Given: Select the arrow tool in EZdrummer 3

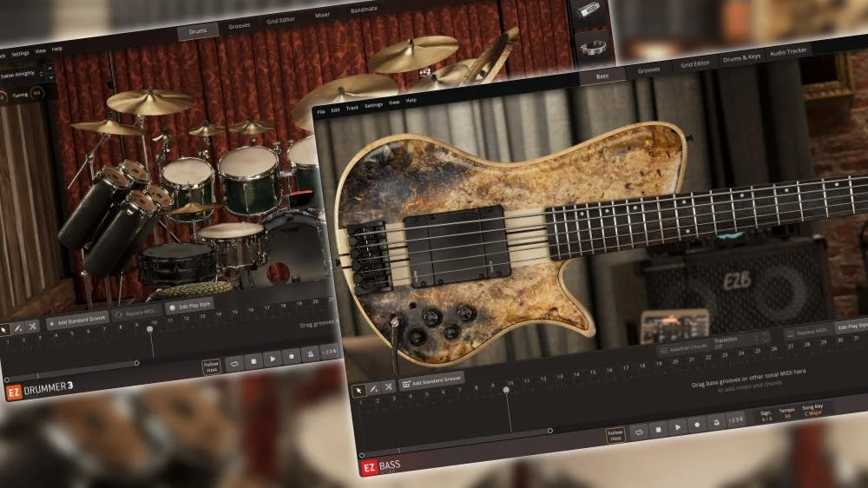Looking at the screenshot, I should tap(3, 329).
